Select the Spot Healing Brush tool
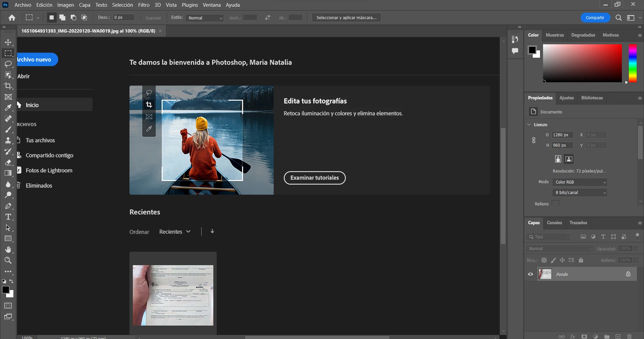644x339 pixels. pos(8,118)
